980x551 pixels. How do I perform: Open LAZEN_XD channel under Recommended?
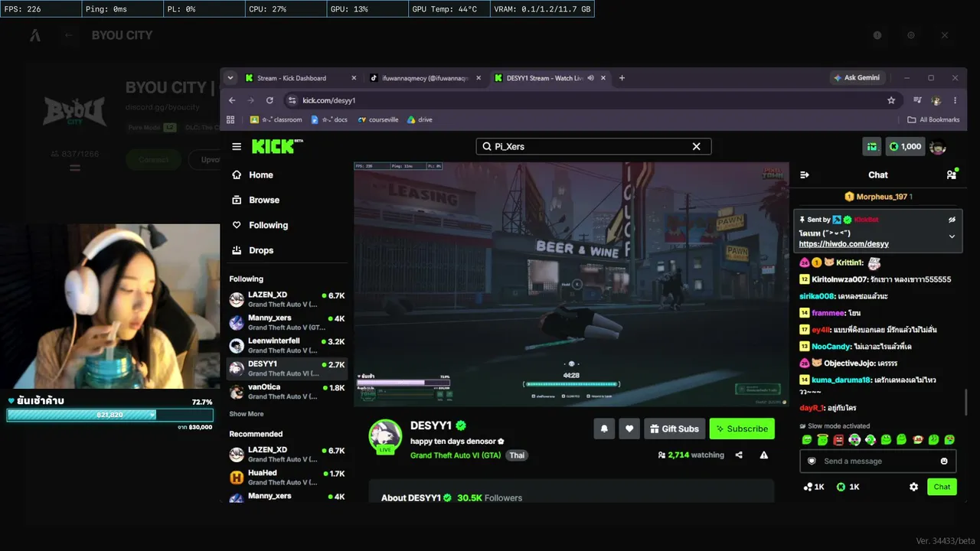(x=287, y=455)
